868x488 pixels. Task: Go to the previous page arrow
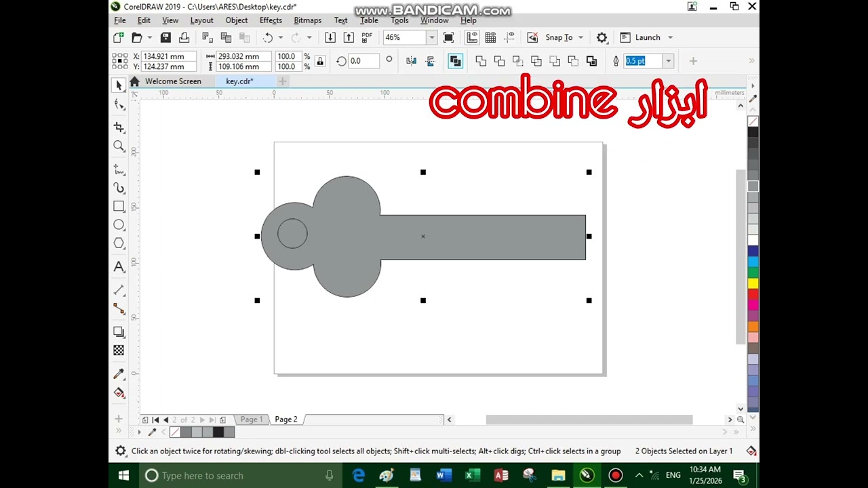pos(165,420)
